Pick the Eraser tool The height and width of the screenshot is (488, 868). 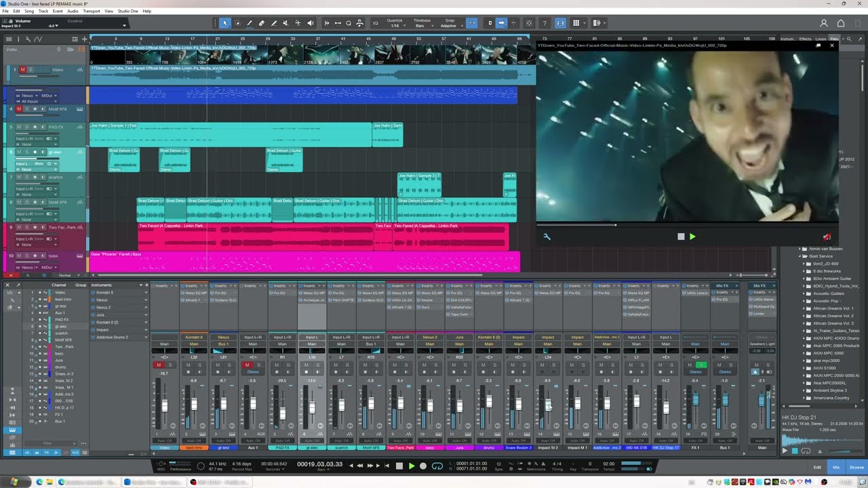(262, 23)
